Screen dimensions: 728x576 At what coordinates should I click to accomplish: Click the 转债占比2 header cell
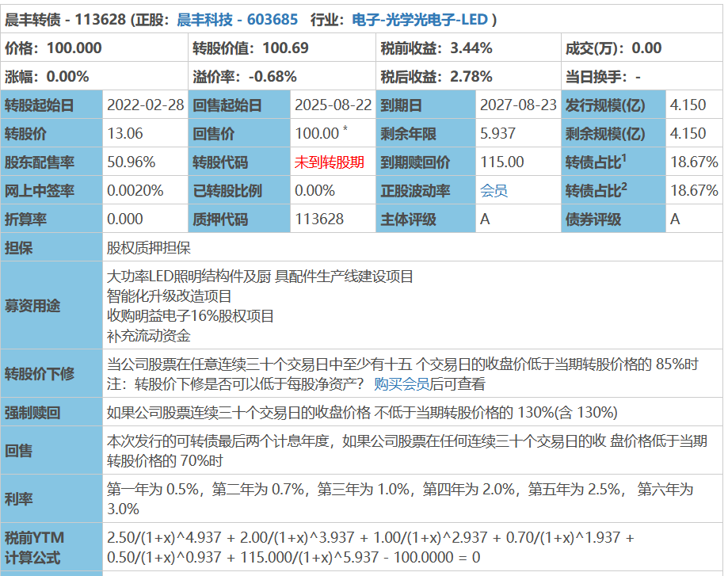613,190
